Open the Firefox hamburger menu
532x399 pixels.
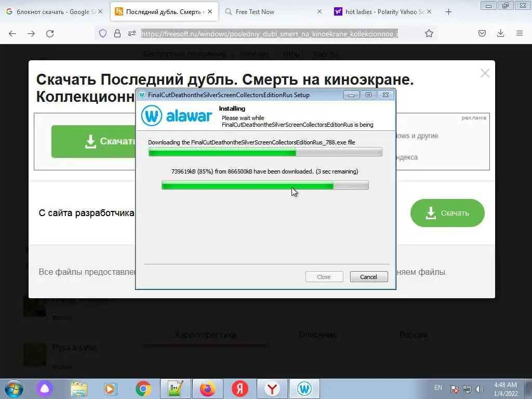click(x=520, y=33)
